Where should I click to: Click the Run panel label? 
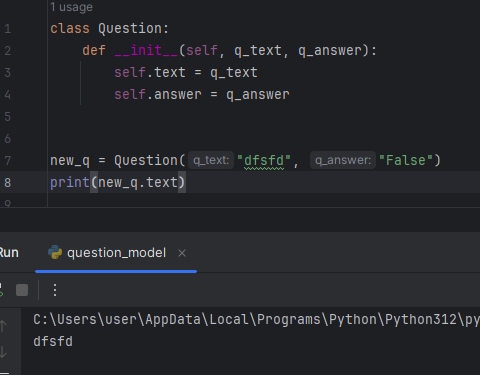tap(9, 253)
